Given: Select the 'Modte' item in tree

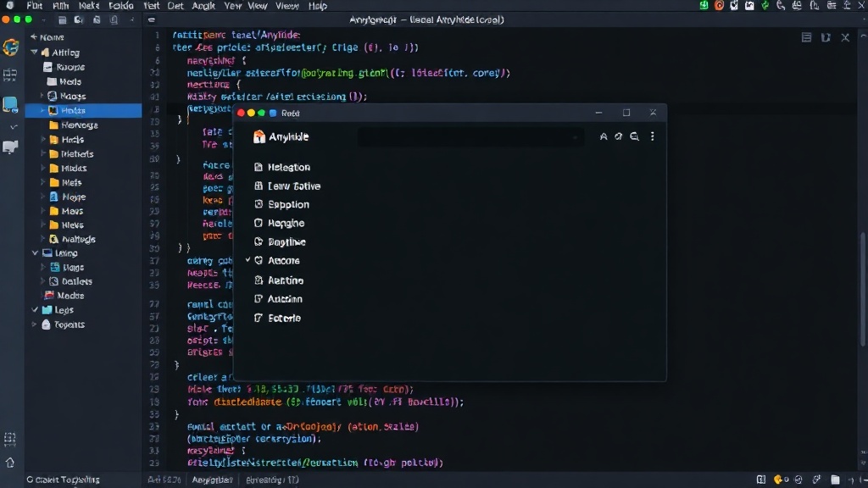Looking at the screenshot, I should click(64, 296).
